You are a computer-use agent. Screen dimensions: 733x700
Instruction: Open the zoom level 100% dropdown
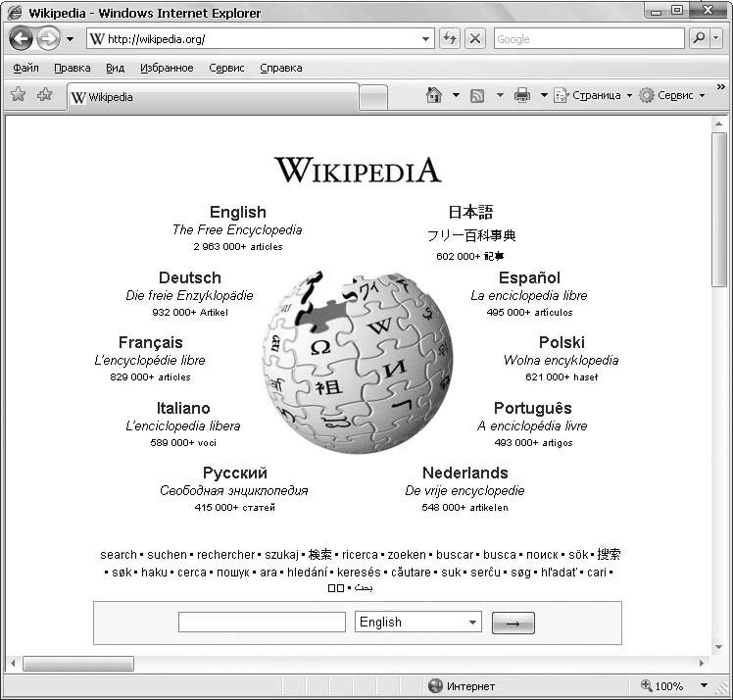coord(703,686)
